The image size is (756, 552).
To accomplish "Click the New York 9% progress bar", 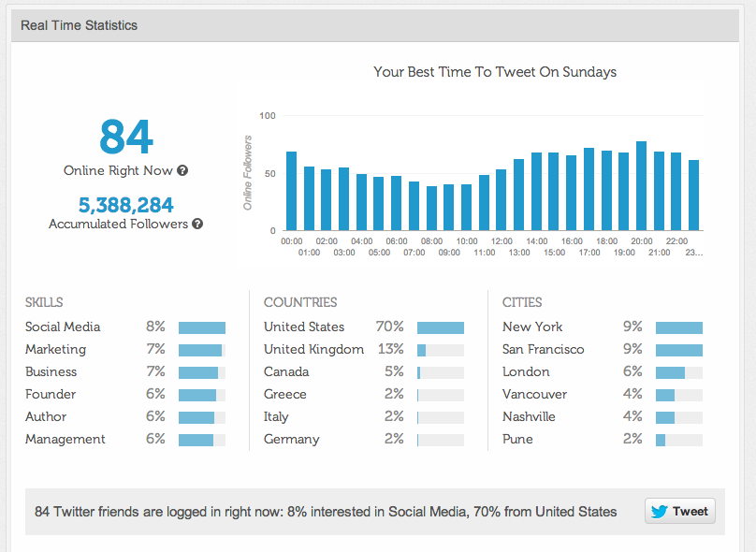I will point(679,327).
